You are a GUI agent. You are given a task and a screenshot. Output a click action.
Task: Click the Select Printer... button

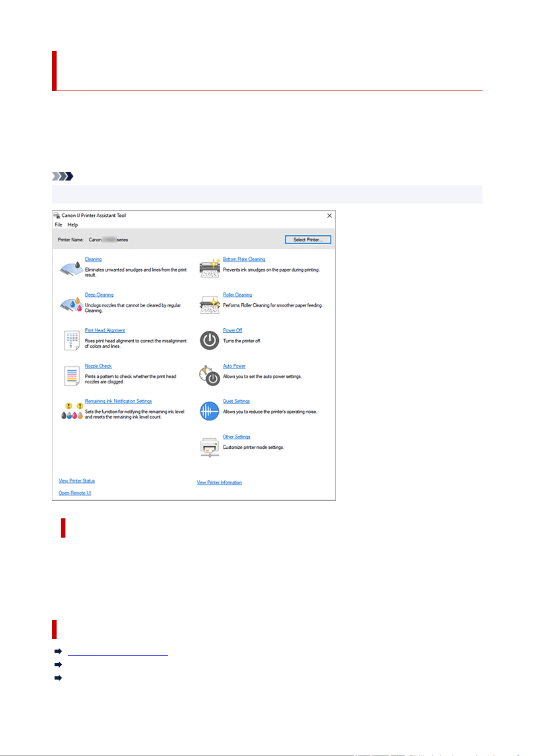pyautogui.click(x=308, y=240)
